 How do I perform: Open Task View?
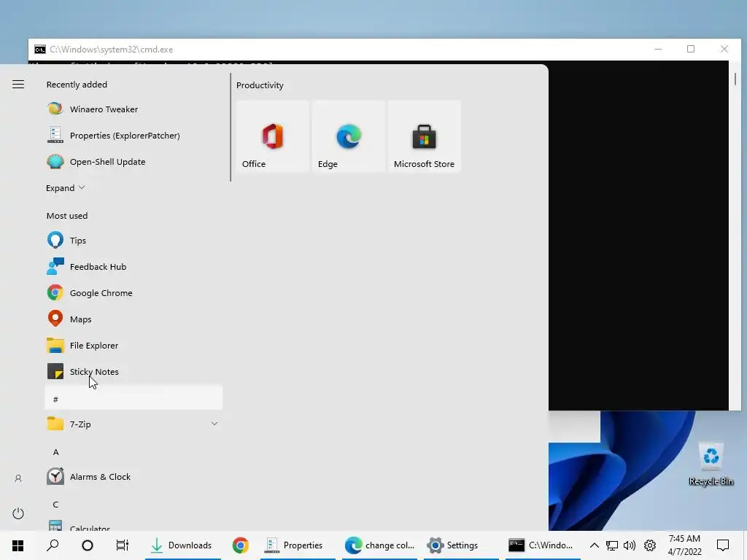pos(123,545)
